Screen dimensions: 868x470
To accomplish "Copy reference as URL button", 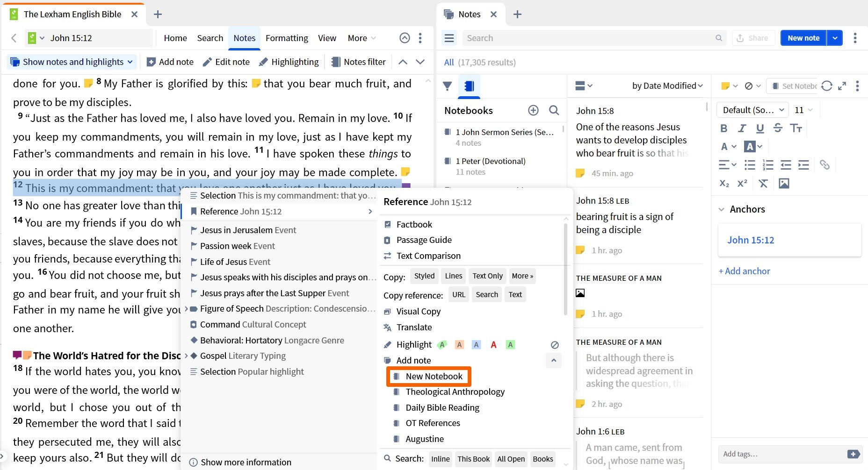I will (459, 294).
